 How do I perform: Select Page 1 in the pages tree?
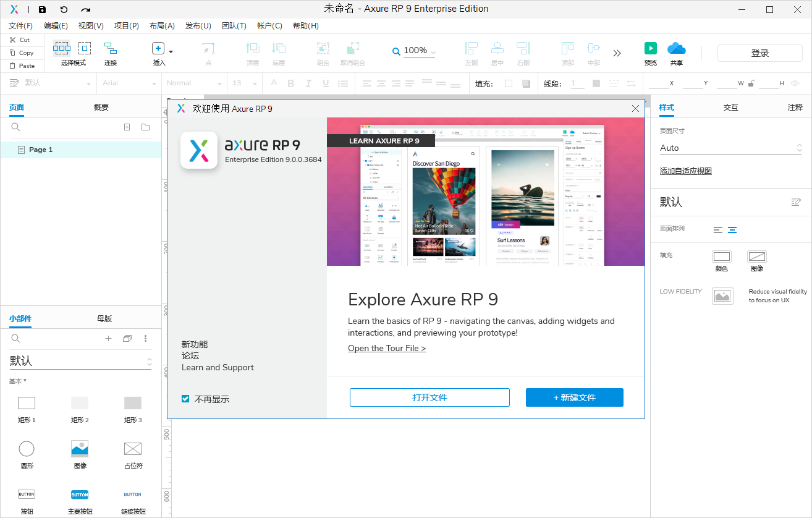81,150
